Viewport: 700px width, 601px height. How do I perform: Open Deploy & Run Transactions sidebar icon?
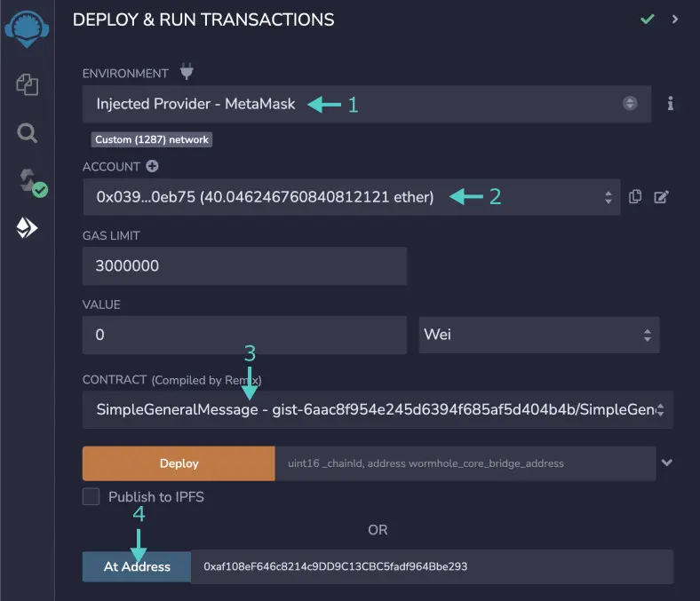click(x=27, y=228)
